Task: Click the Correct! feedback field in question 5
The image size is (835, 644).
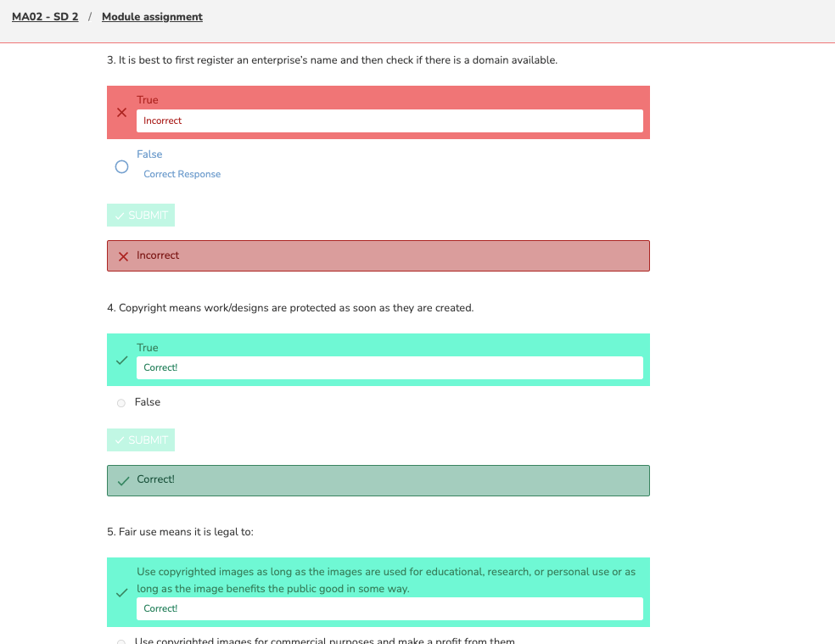Action: 389,609
